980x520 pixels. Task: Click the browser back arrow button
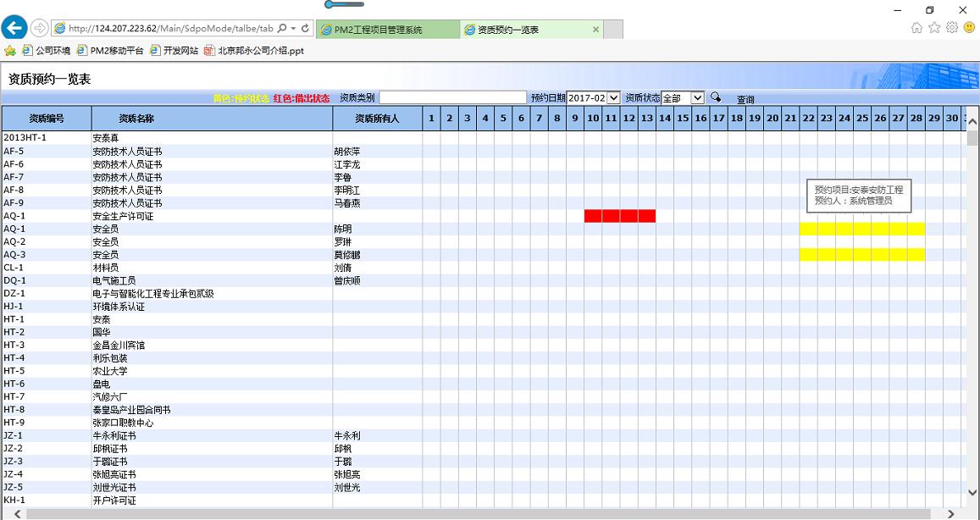coord(14,28)
